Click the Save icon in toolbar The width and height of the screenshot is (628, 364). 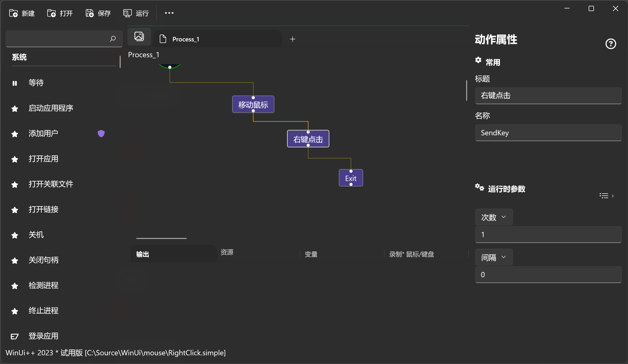coord(90,13)
